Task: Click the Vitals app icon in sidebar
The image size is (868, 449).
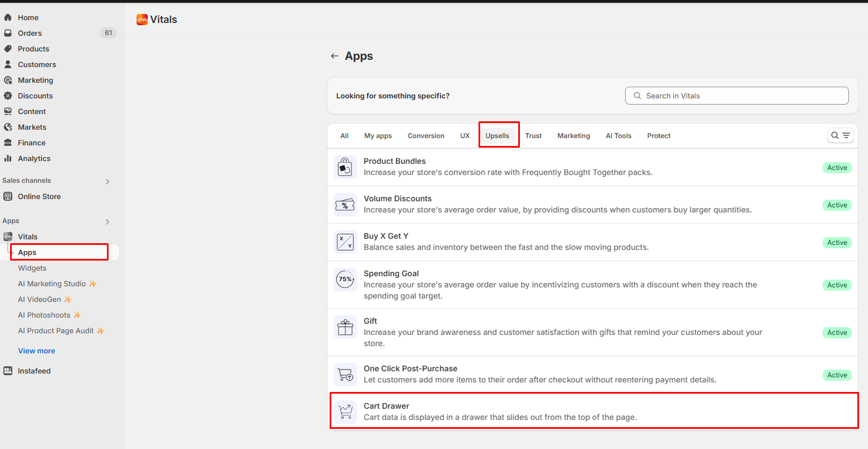Action: [x=8, y=237]
